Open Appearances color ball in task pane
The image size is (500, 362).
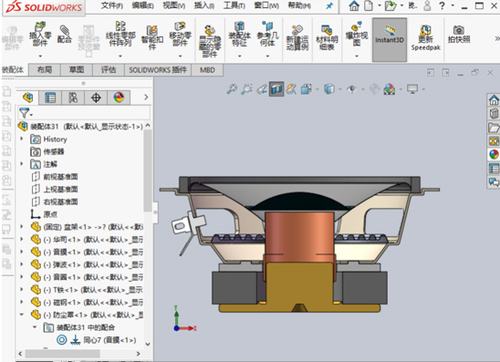[494, 154]
